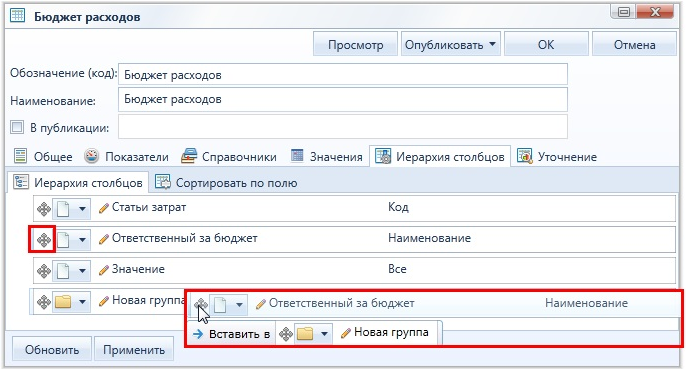Click the pencil edit icon beside Статьи затрат
Image resolution: width=687 pixels, height=369 pixels.
(x=104, y=208)
